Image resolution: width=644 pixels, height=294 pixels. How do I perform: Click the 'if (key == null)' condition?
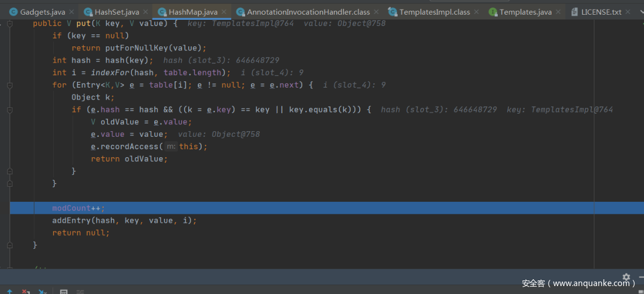point(90,36)
